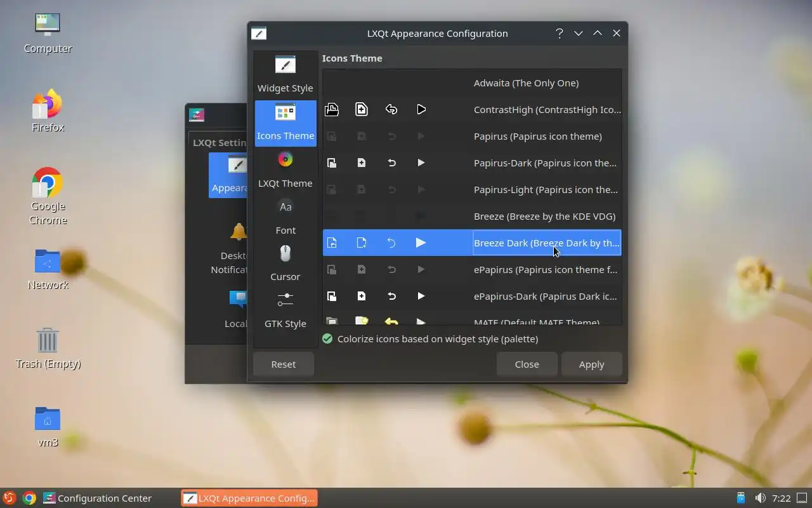812x508 pixels.
Task: Click the show desktop panel icon
Action: (802, 498)
